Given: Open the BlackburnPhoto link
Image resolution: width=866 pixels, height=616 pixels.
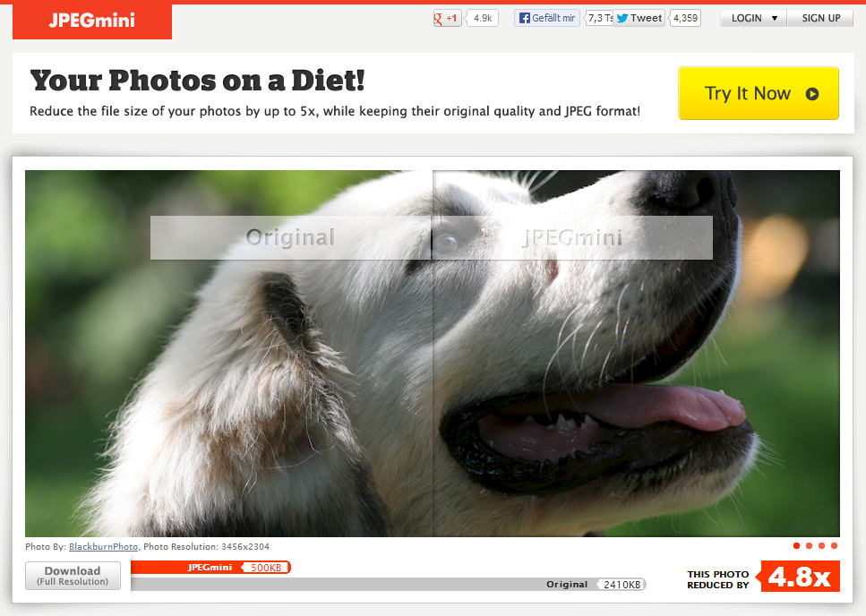Looking at the screenshot, I should [x=103, y=546].
